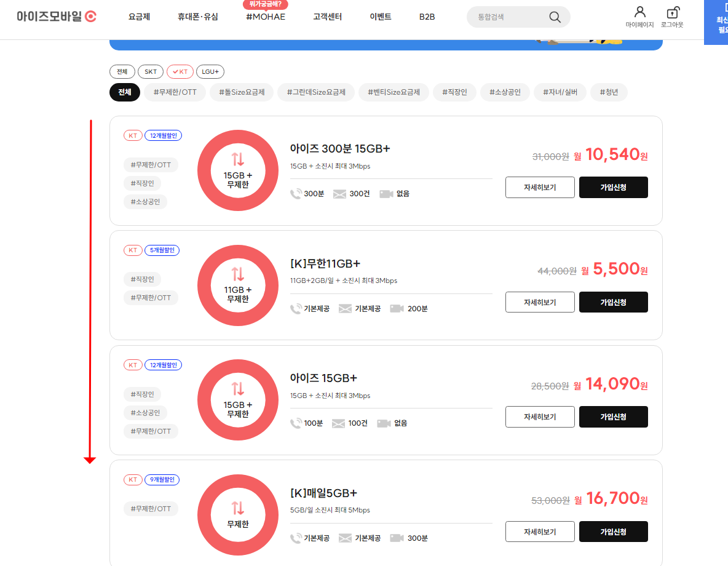Select the 전체 carrier filter

(122, 71)
